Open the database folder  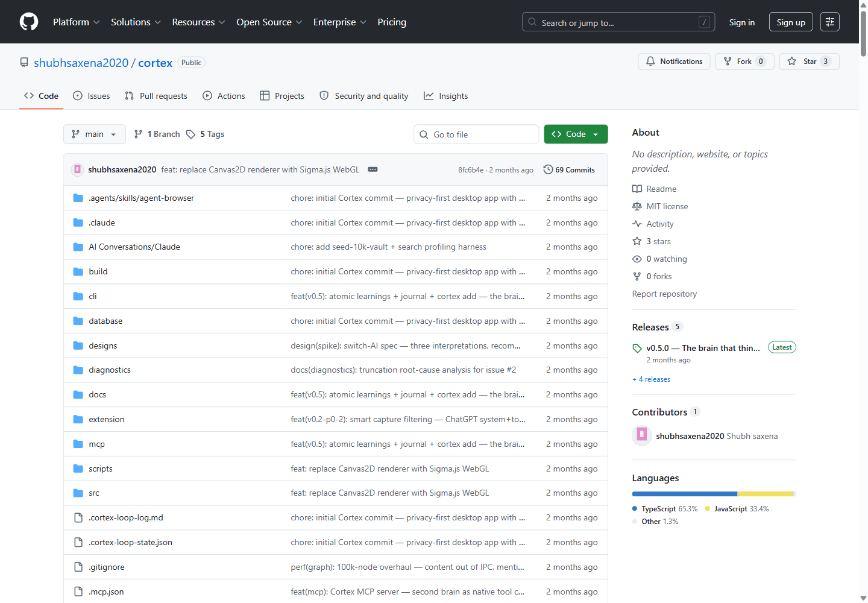[105, 321]
